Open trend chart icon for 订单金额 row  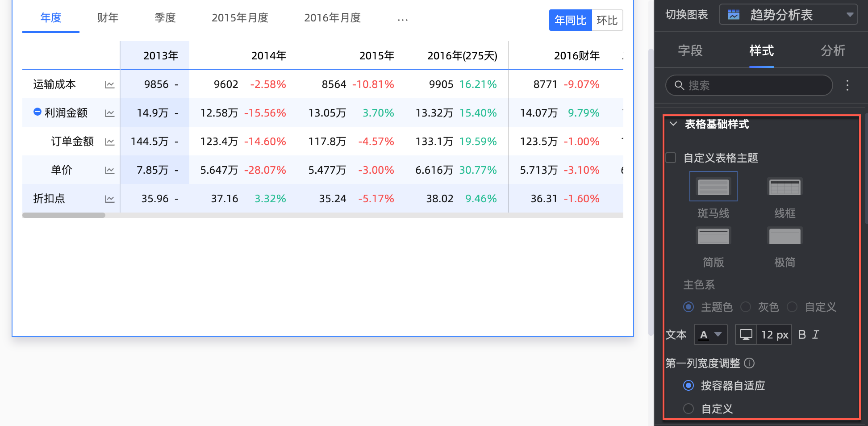coord(109,142)
